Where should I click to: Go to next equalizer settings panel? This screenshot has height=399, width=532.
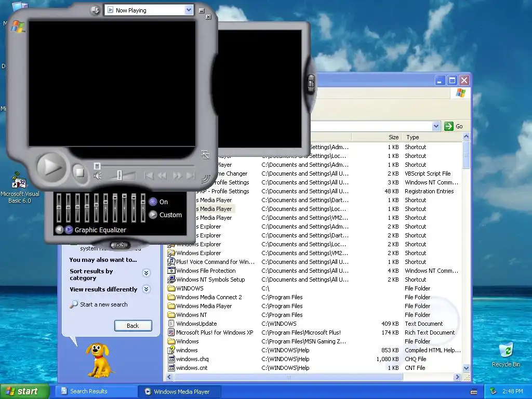pyautogui.click(x=69, y=230)
